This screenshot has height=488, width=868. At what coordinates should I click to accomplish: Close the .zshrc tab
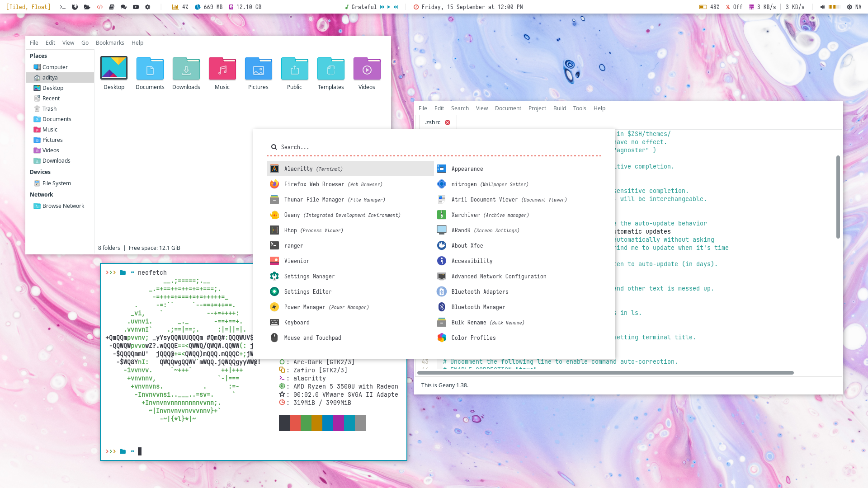coord(448,122)
